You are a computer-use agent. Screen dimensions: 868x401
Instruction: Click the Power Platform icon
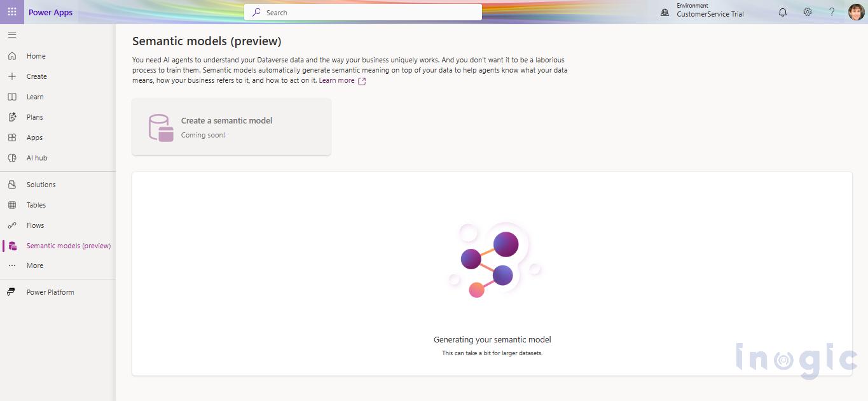[12, 292]
